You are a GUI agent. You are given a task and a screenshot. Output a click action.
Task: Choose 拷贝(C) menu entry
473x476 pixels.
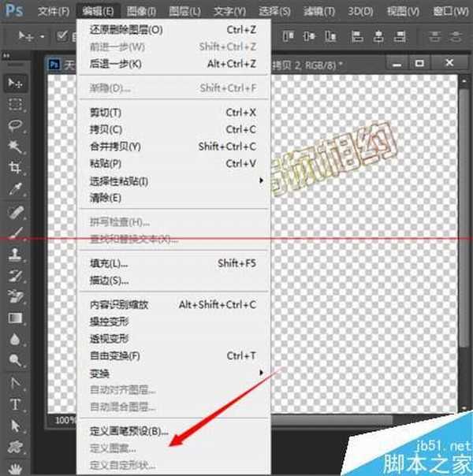[173, 129]
